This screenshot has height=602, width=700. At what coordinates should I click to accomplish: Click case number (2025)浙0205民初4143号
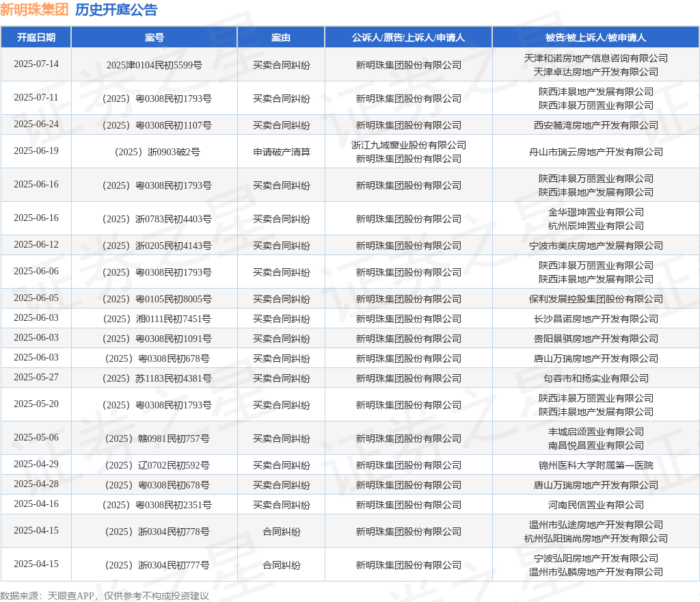(157, 246)
